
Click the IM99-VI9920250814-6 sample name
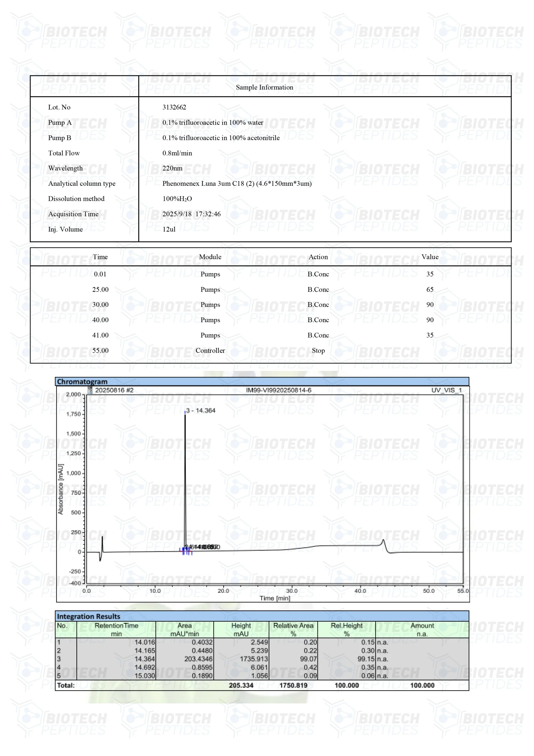278,390
